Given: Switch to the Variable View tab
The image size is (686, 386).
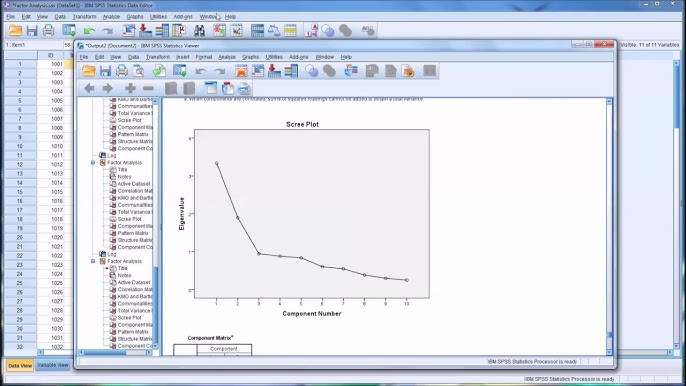Looking at the screenshot, I should pyautogui.click(x=52, y=365).
